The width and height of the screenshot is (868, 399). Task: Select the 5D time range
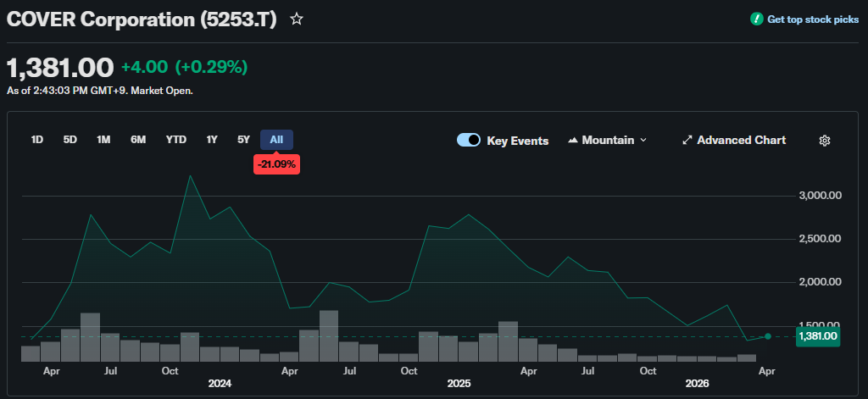(70, 140)
